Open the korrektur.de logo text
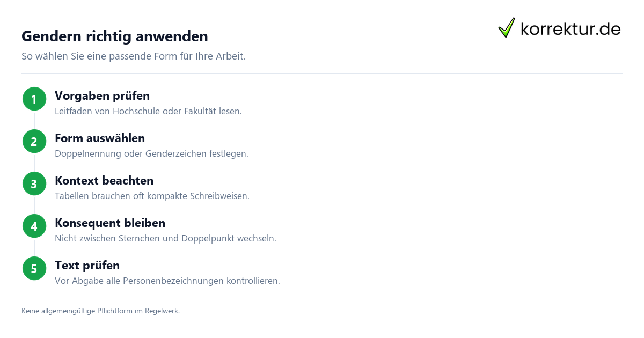Image resolution: width=644 pixels, height=338 pixels. (570, 28)
